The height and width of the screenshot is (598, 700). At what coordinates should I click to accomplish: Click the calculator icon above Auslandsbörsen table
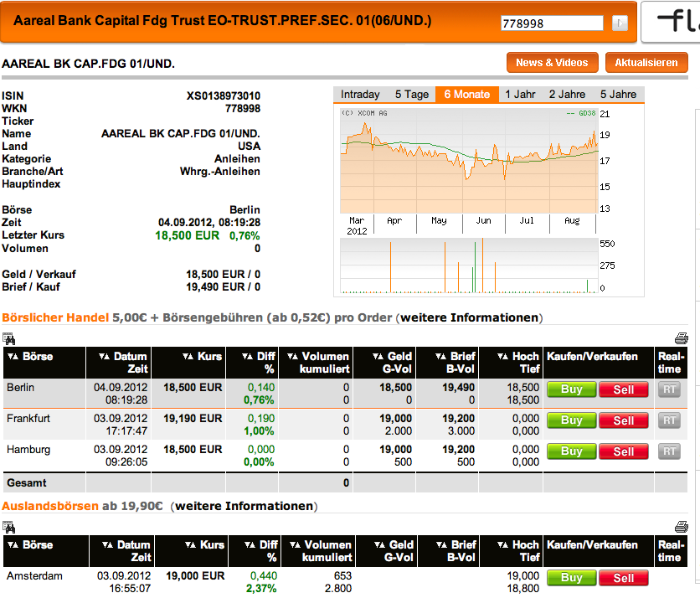click(x=9, y=527)
